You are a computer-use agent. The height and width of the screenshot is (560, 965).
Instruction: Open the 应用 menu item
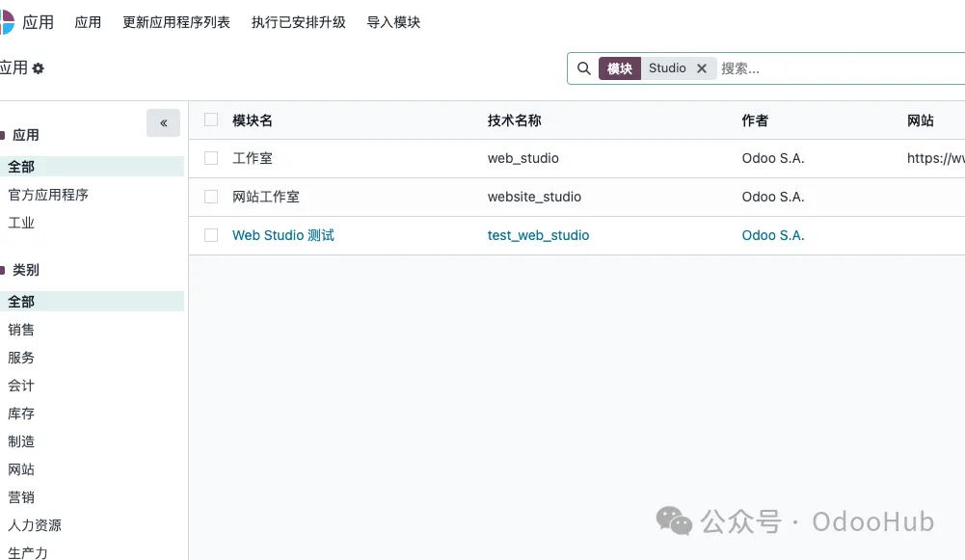(x=88, y=22)
